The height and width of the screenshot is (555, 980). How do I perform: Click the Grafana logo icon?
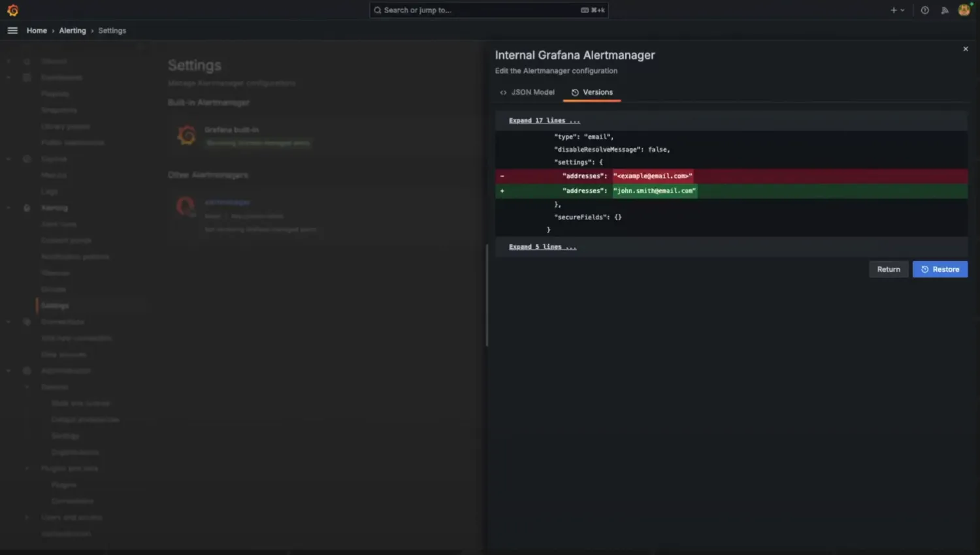[x=12, y=10]
